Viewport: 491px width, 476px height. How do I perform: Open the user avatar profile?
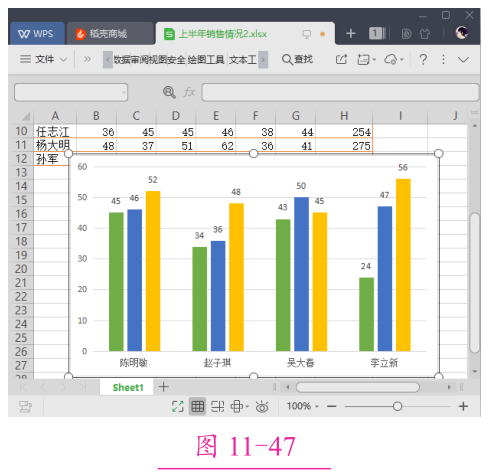[462, 33]
